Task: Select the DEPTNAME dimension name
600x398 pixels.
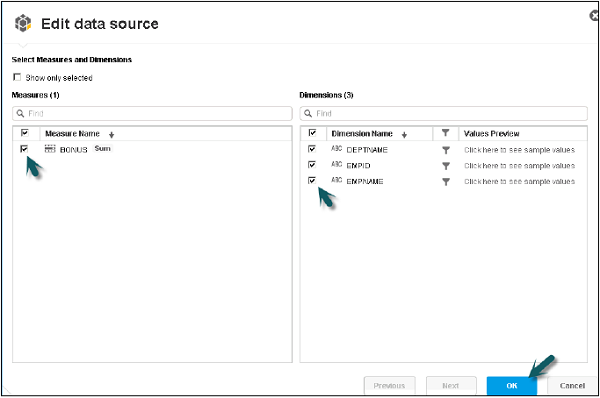Action: (x=367, y=150)
